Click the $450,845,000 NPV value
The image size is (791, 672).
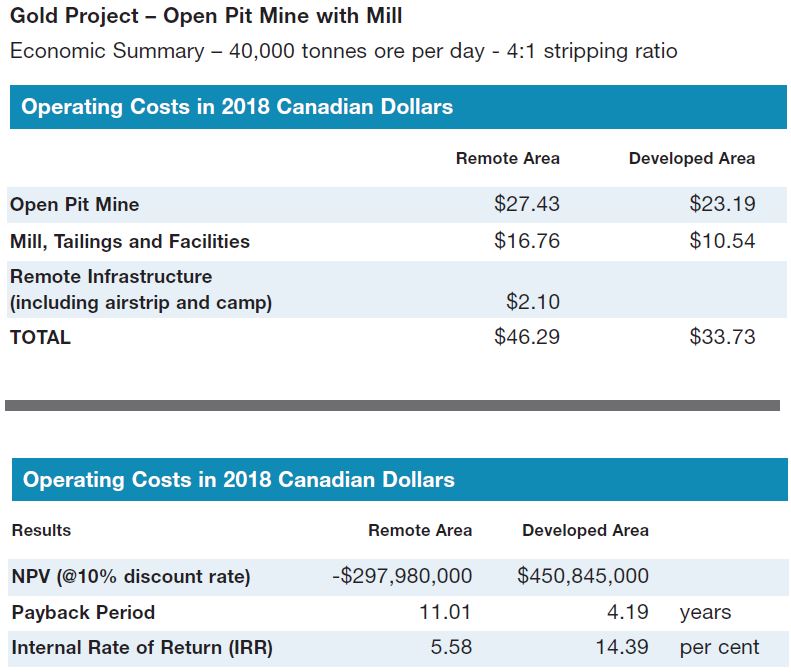point(583,576)
